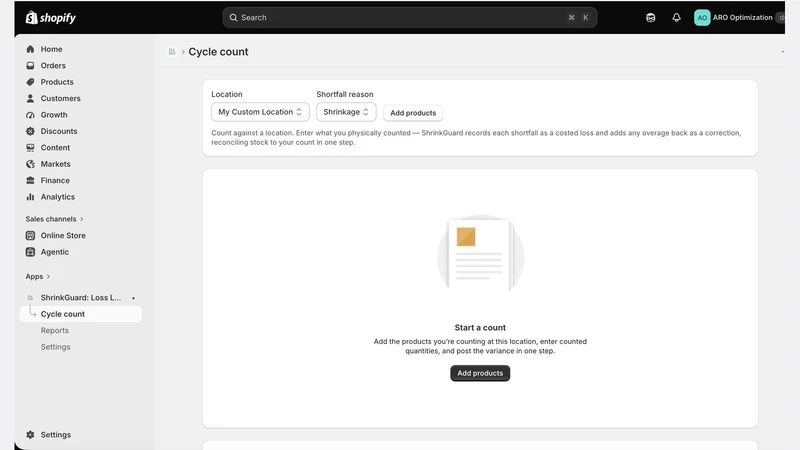Image resolution: width=800 pixels, height=450 pixels.
Task: Expand the Sales channels section
Action: click(x=55, y=219)
